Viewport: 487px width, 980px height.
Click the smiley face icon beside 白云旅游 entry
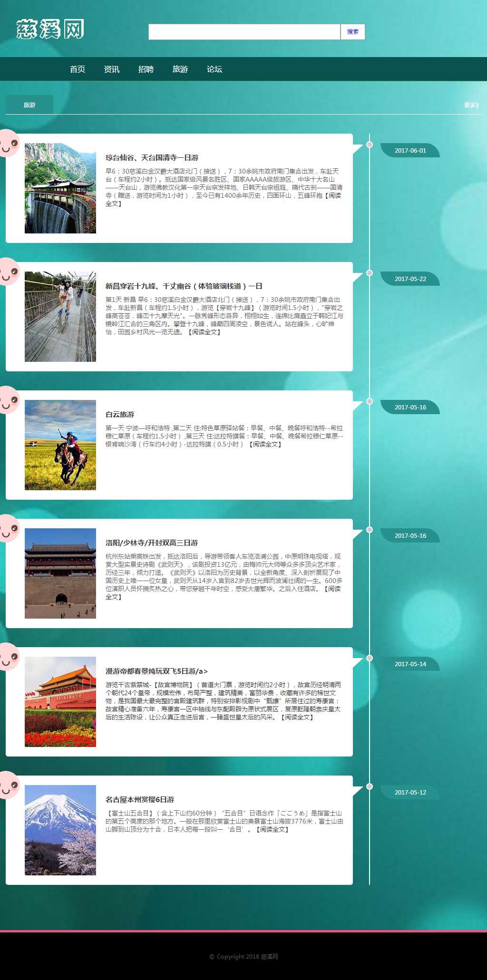[9, 400]
